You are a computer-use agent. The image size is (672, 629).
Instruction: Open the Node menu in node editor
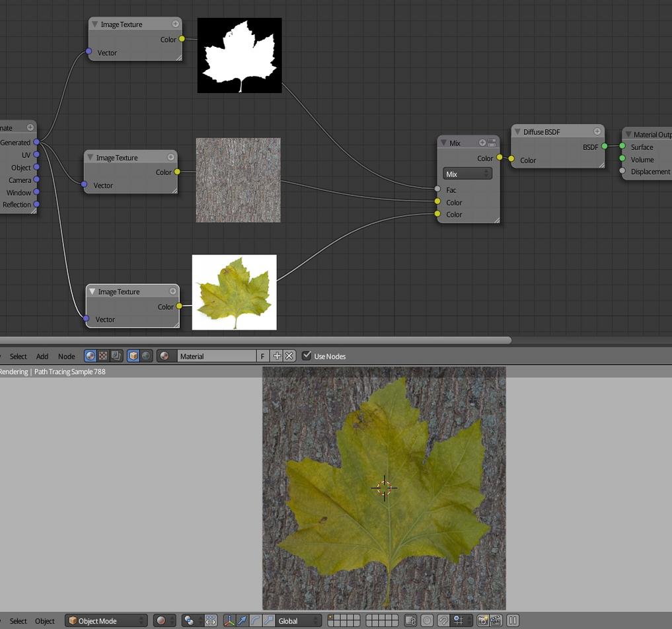tap(67, 357)
